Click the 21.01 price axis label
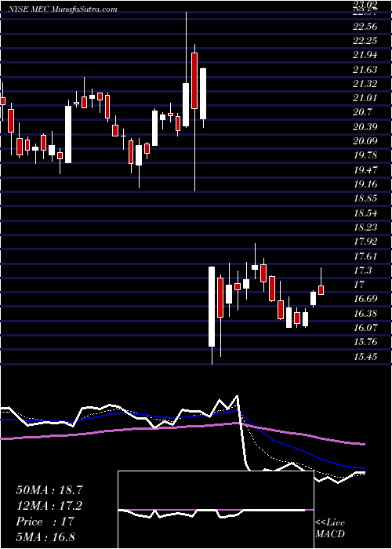Viewport: 392px width, 549px height. [x=365, y=98]
